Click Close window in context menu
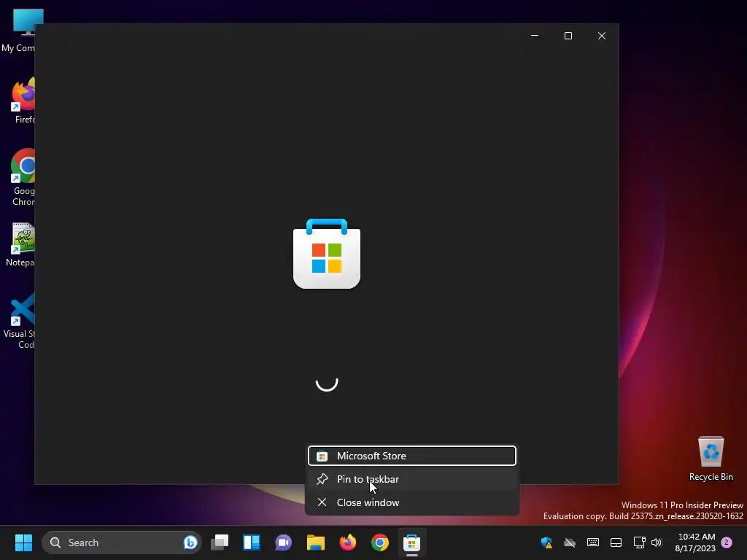This screenshot has height=560, width=747. 412,502
